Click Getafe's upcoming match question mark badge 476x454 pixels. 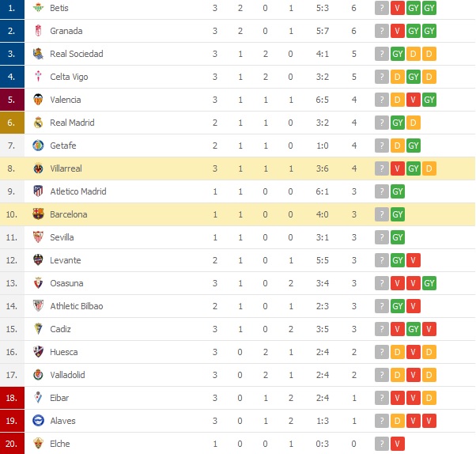pos(382,146)
